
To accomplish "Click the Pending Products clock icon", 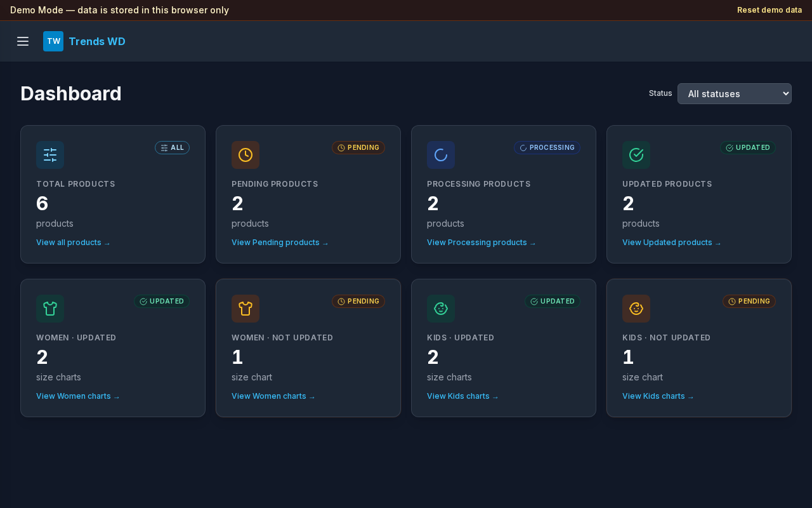I will tap(246, 155).
